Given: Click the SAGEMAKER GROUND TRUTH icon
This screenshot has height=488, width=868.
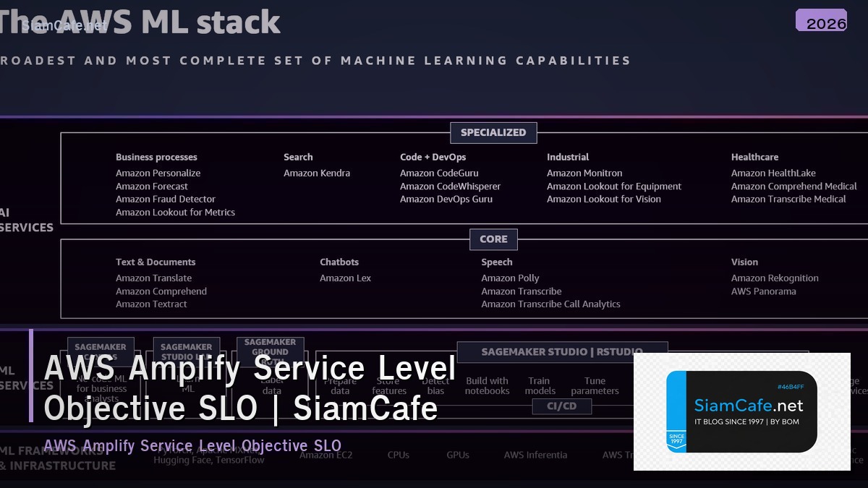Looking at the screenshot, I should pyautogui.click(x=270, y=346).
